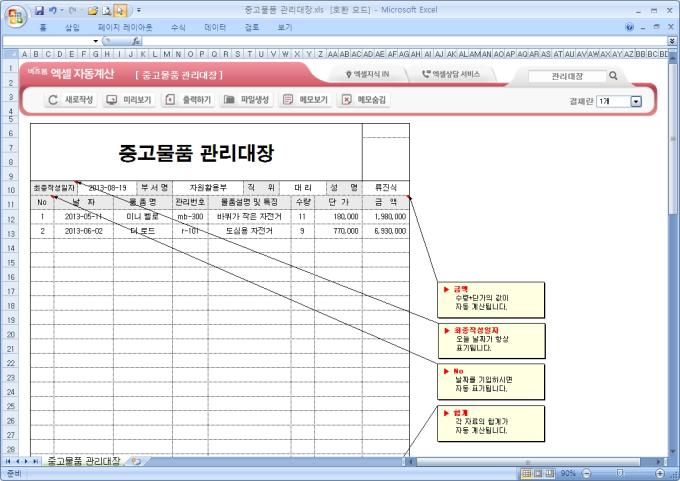Viewport: 680px width, 481px height.
Task: Click the blue Help question mark icon
Action: click(629, 27)
